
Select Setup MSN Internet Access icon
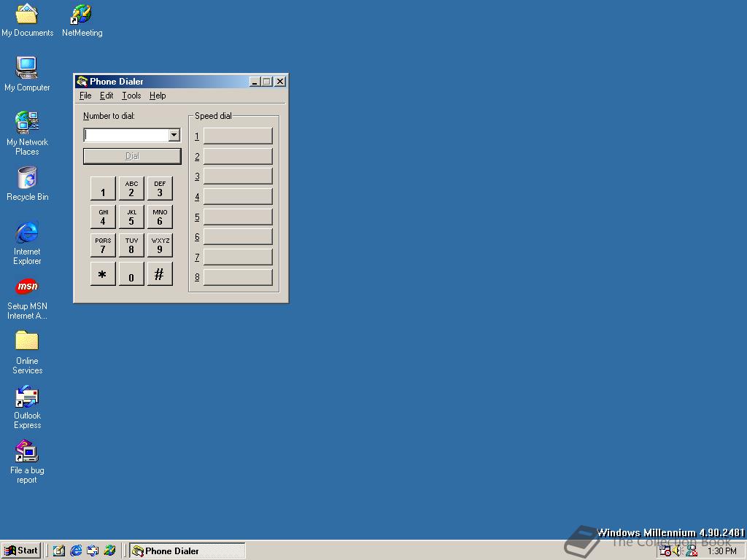click(x=27, y=298)
